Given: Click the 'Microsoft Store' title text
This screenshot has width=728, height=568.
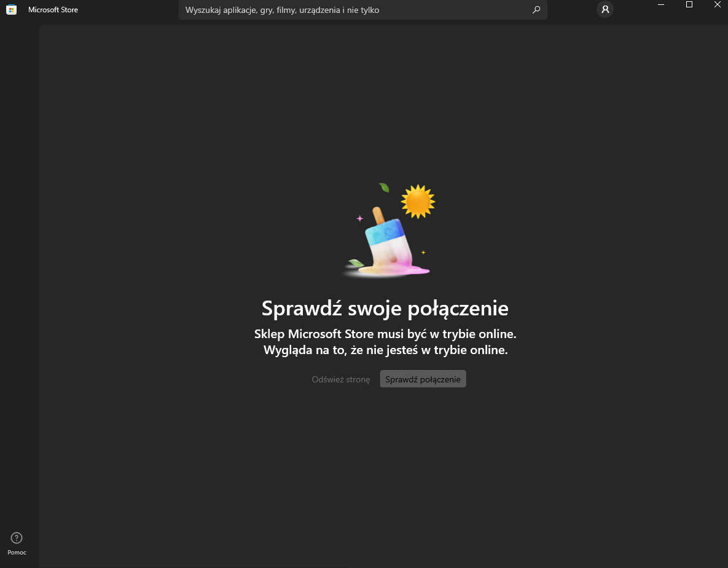Looking at the screenshot, I should [x=53, y=10].
